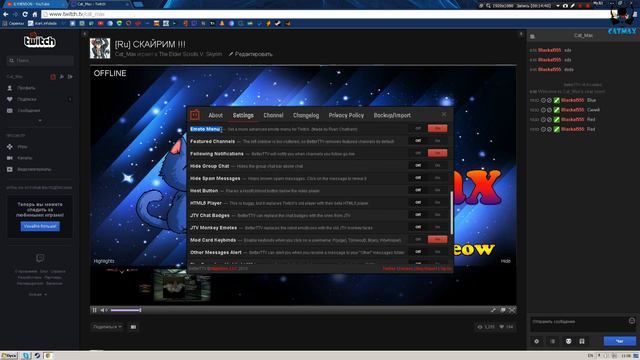This screenshot has height=360, width=640.
Task: Click the bookmark icon below the chat input
Action: tap(582, 341)
